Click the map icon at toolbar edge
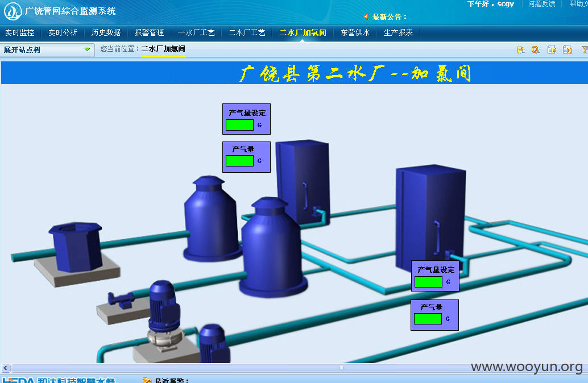This screenshot has width=588, height=383. [x=585, y=50]
